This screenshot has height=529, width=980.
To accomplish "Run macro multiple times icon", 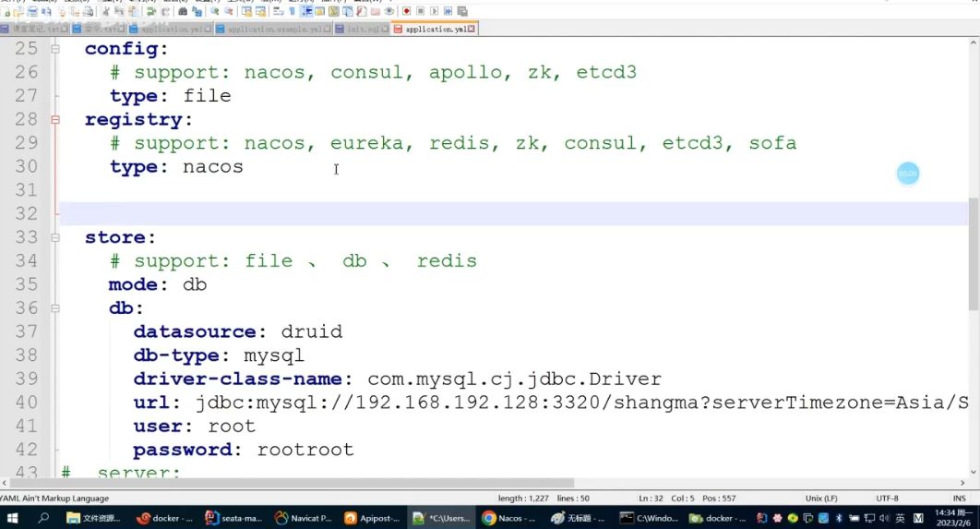I will 448,11.
